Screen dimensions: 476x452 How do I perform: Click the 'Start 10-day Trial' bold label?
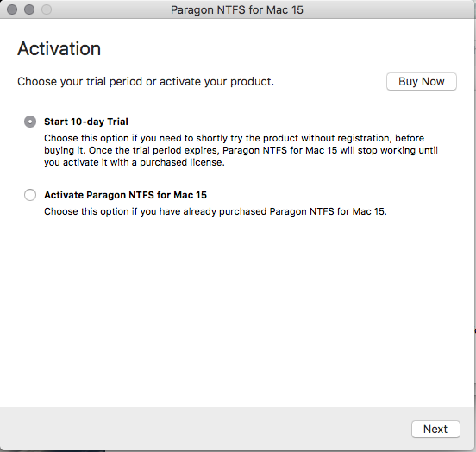pyautogui.click(x=86, y=122)
